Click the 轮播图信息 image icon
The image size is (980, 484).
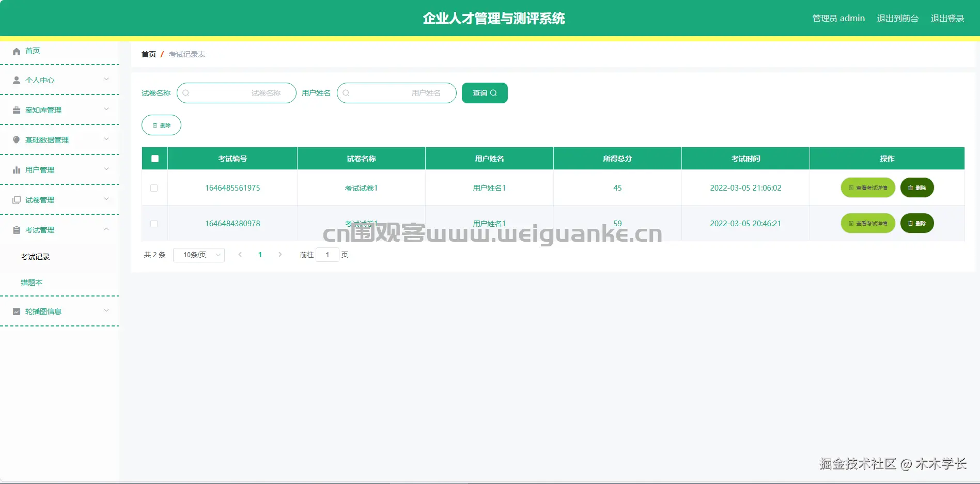point(15,311)
